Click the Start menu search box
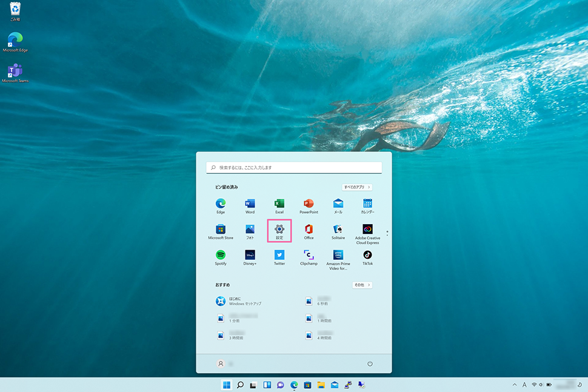Screen dimensions: 588x392 click(x=294, y=167)
